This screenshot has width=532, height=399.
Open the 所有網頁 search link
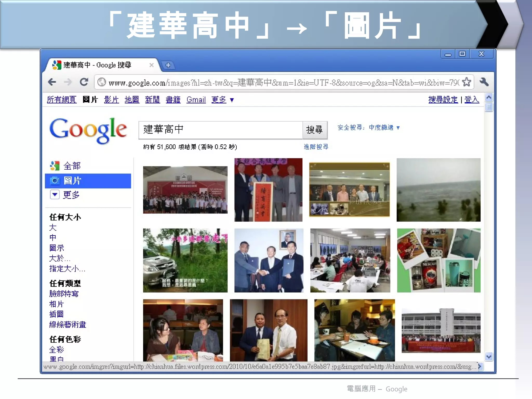pos(62,99)
